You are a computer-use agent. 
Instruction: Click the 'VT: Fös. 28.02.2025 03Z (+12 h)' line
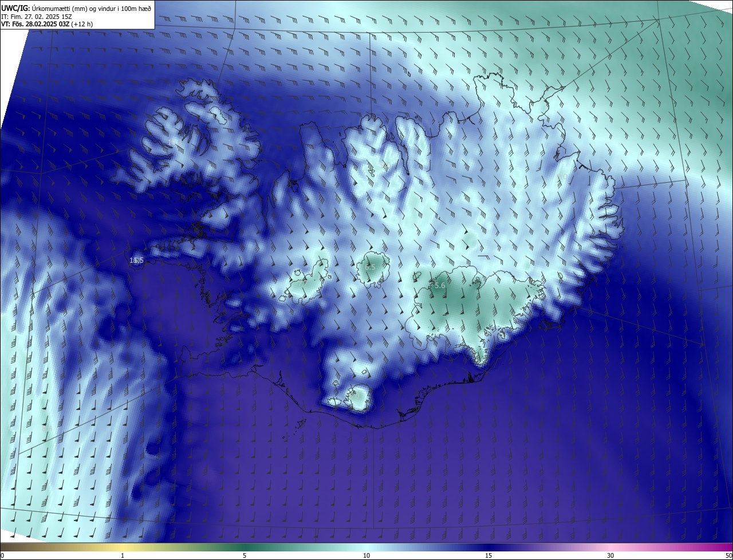[47, 24]
